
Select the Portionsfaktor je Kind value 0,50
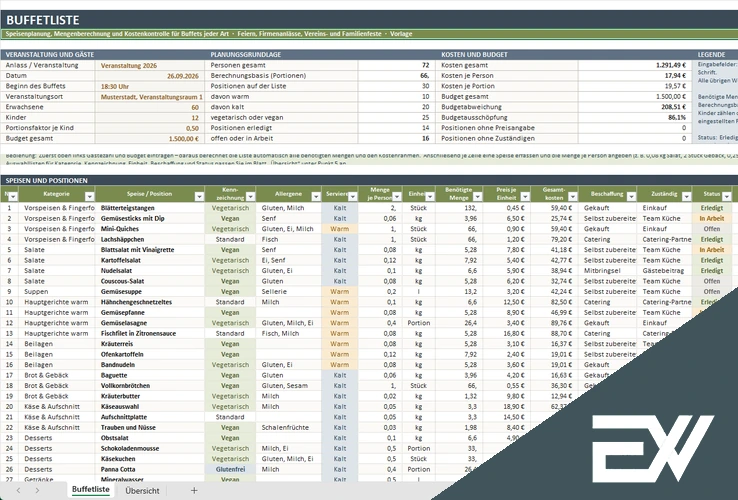click(150, 128)
